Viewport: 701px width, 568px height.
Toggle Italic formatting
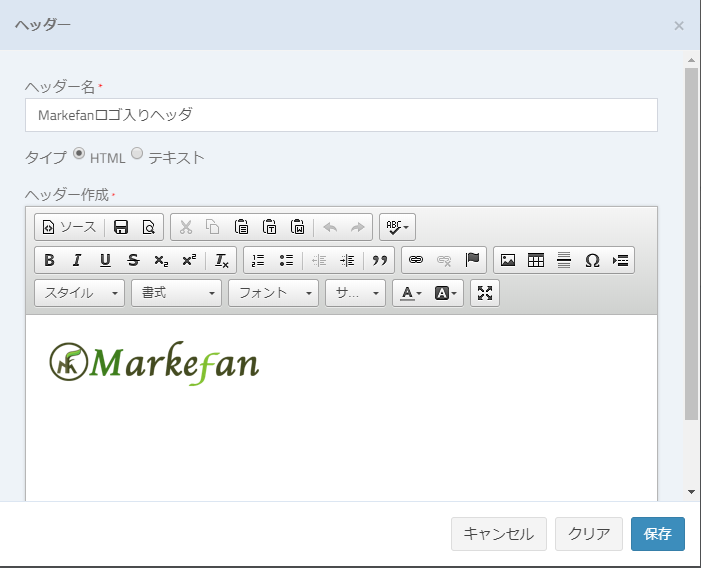click(77, 260)
